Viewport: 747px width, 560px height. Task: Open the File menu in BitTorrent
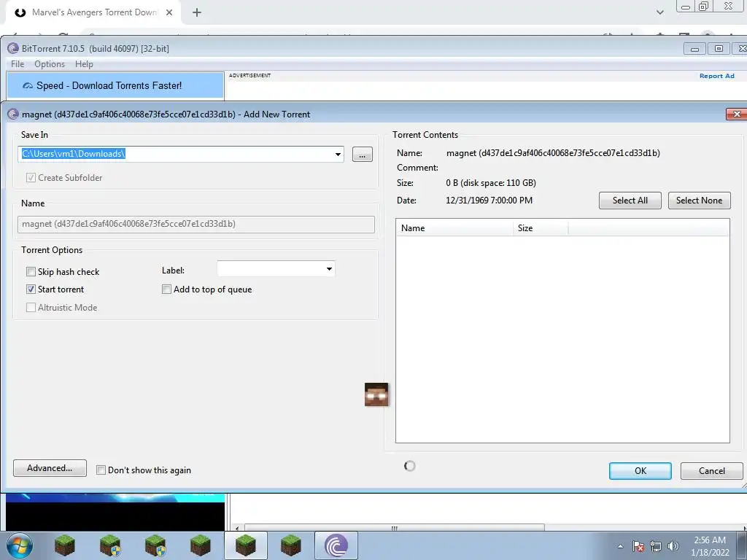pyautogui.click(x=18, y=64)
